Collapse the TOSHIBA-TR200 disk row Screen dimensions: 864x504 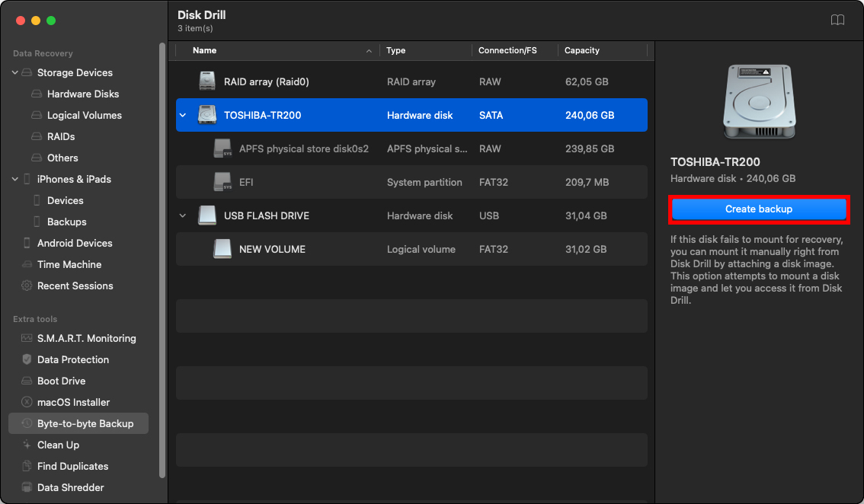click(x=183, y=115)
